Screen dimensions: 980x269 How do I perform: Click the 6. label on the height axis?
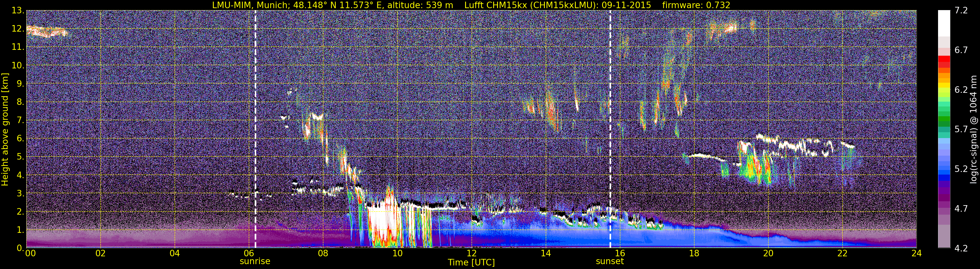(x=20, y=139)
